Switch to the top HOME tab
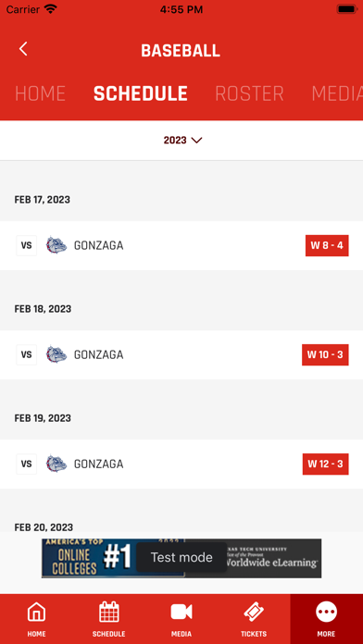Screen dimensions: 363x644 tap(41, 93)
